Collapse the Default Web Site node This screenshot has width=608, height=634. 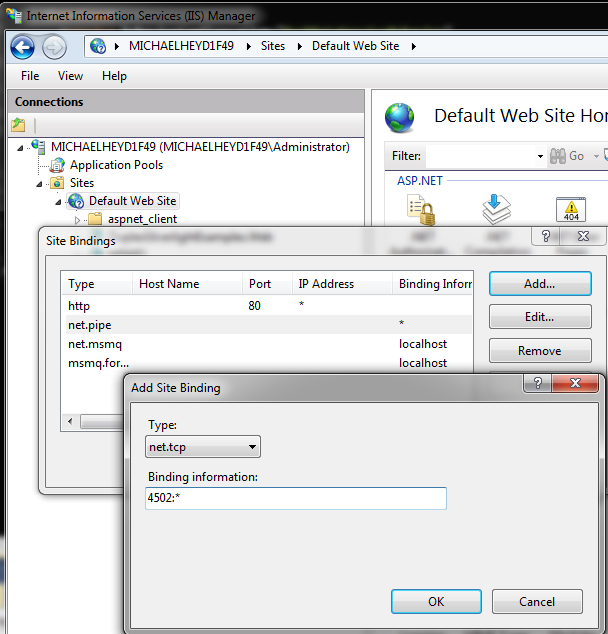[58, 202]
